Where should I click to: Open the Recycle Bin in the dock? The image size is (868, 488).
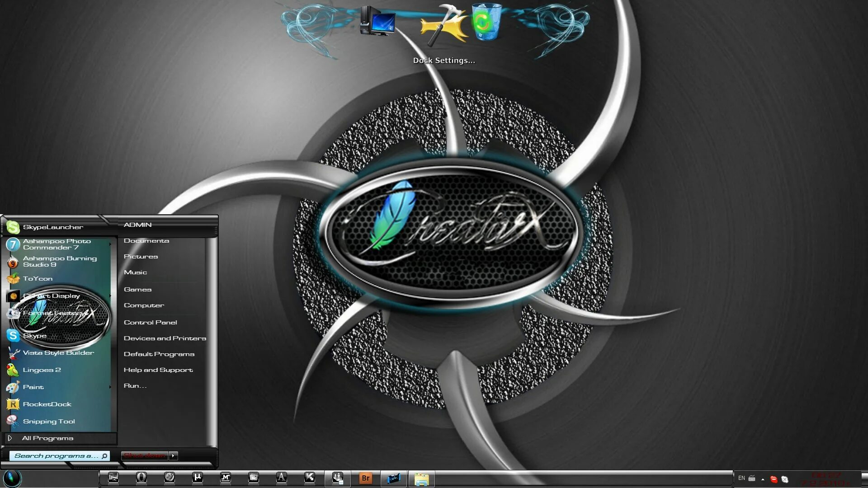[486, 21]
